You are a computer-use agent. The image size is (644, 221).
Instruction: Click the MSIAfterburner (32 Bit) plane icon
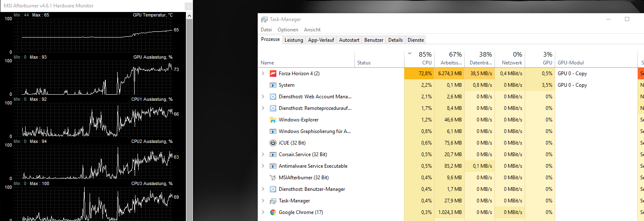273,178
